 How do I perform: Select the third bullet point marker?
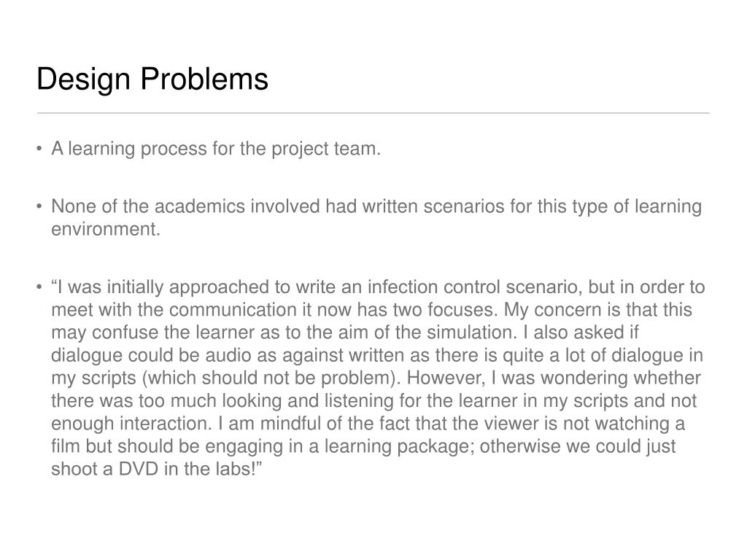(x=39, y=287)
